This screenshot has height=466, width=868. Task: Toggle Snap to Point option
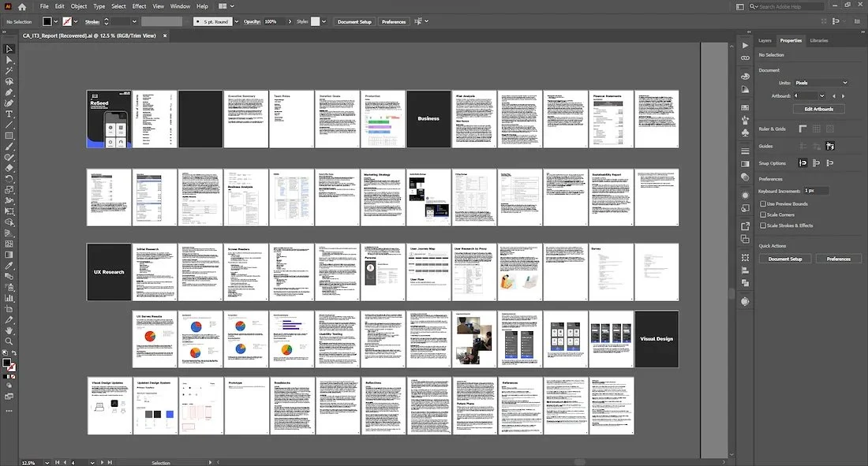[803, 162]
